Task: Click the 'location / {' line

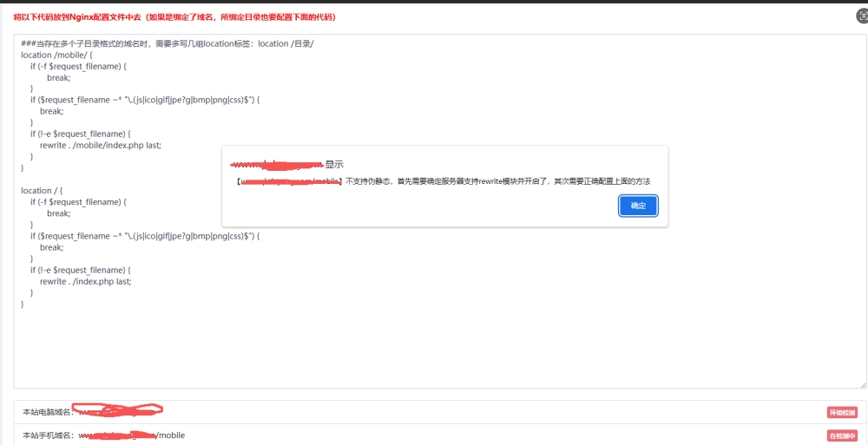Action: click(42, 190)
